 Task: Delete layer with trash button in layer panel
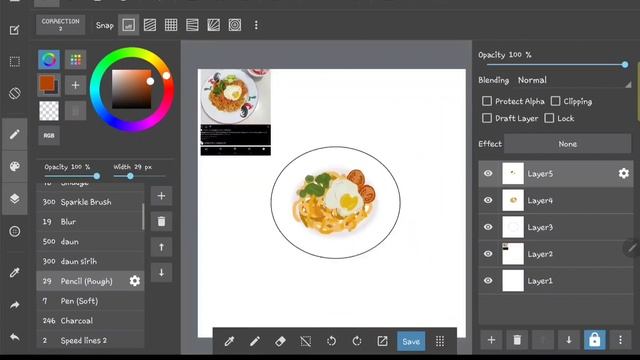(517, 340)
